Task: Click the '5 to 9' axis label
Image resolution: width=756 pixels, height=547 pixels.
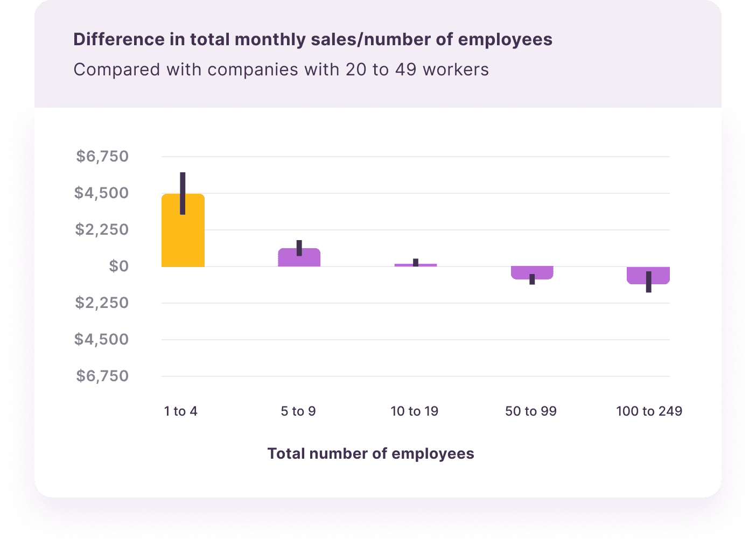Action: tap(298, 411)
